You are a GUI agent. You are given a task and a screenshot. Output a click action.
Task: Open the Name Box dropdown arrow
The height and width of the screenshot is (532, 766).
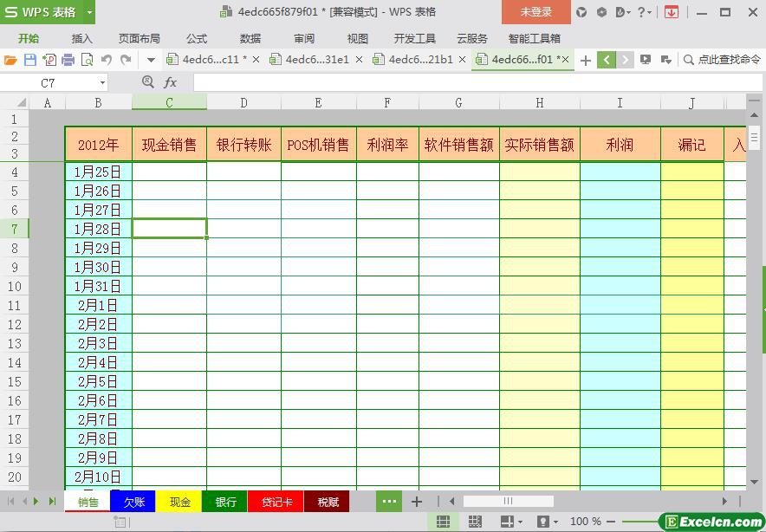tap(102, 82)
